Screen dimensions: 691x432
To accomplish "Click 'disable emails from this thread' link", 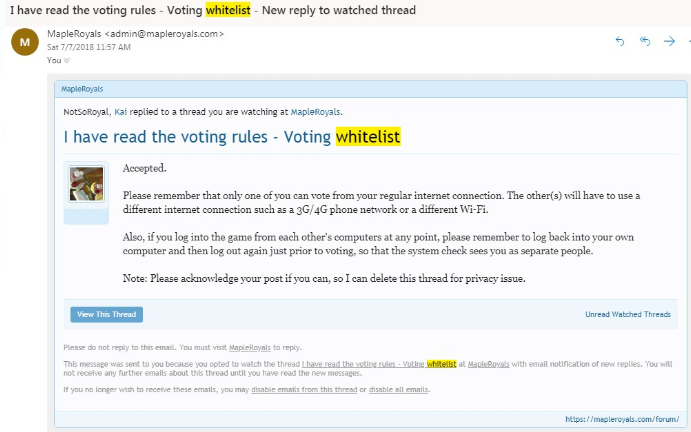I will [304, 390].
